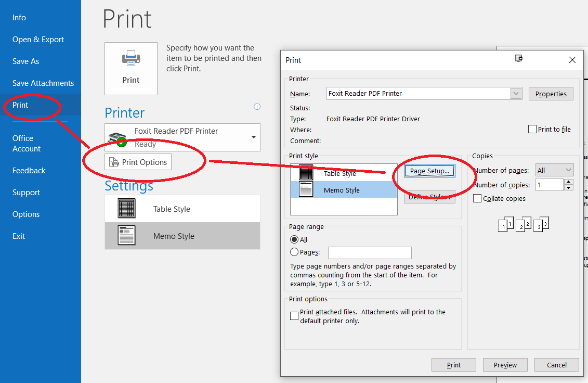Click the dialog title bar restore icon
This screenshot has width=588, height=383.
(x=519, y=59)
